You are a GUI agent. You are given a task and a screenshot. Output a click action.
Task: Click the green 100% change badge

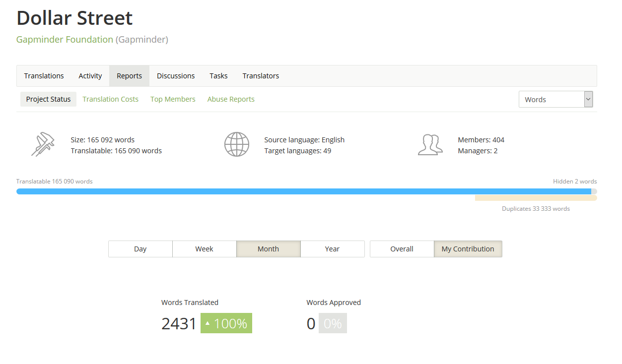coord(226,323)
